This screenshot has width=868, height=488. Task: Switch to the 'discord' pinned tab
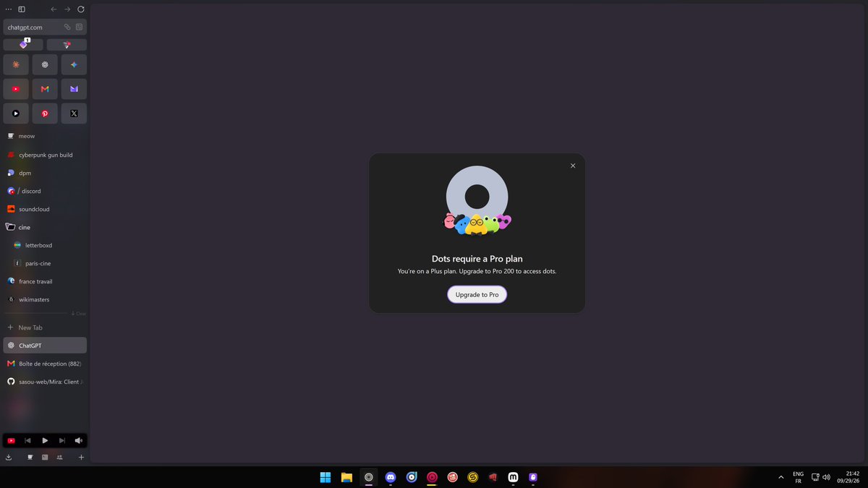point(45,191)
